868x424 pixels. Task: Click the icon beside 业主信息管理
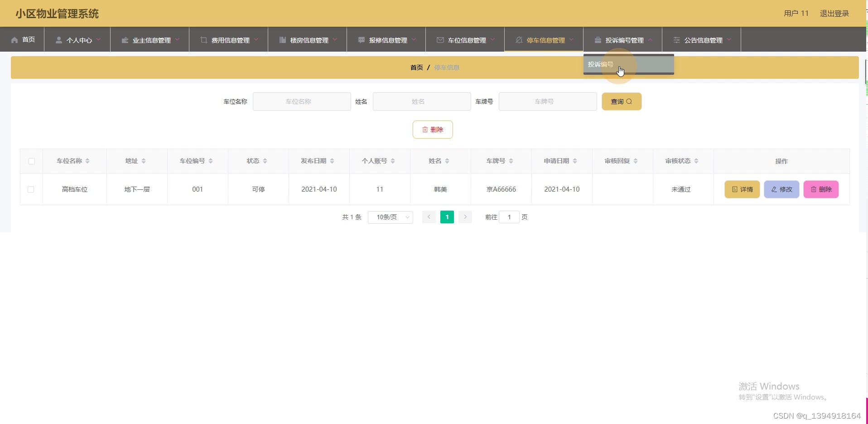[x=125, y=40]
